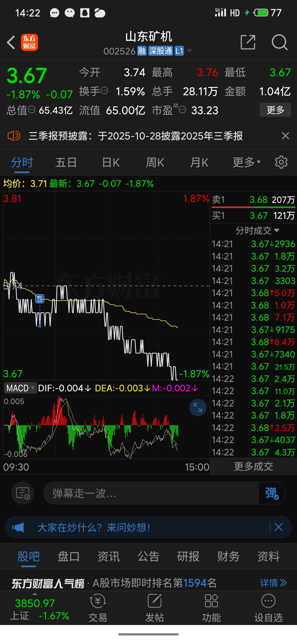Tap the 买1 order row
The image size is (297, 644).
[253, 215]
